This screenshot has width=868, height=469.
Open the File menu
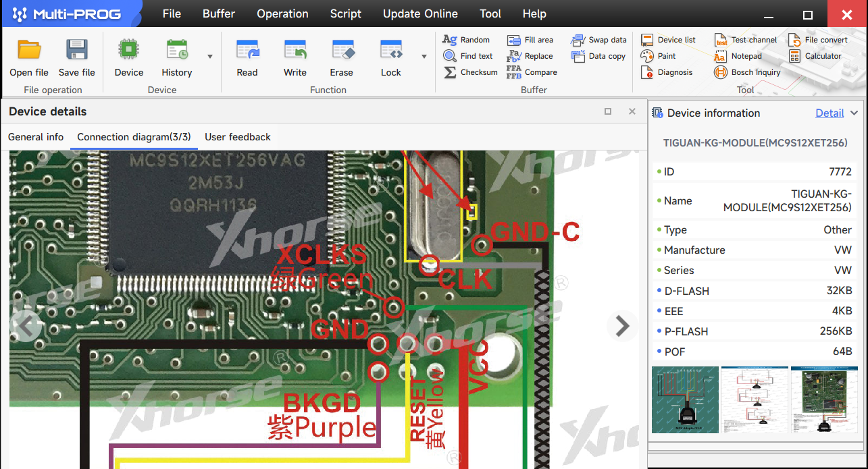pyautogui.click(x=172, y=13)
